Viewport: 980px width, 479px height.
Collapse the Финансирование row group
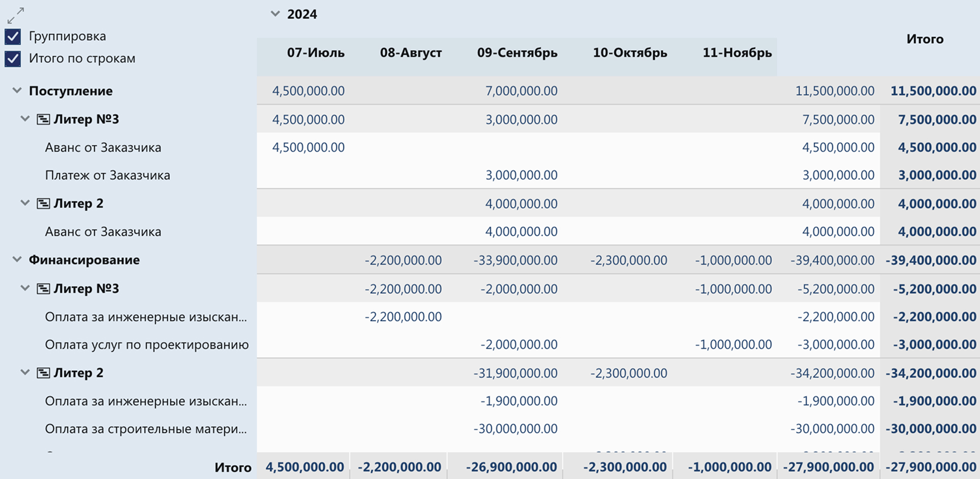point(17,260)
